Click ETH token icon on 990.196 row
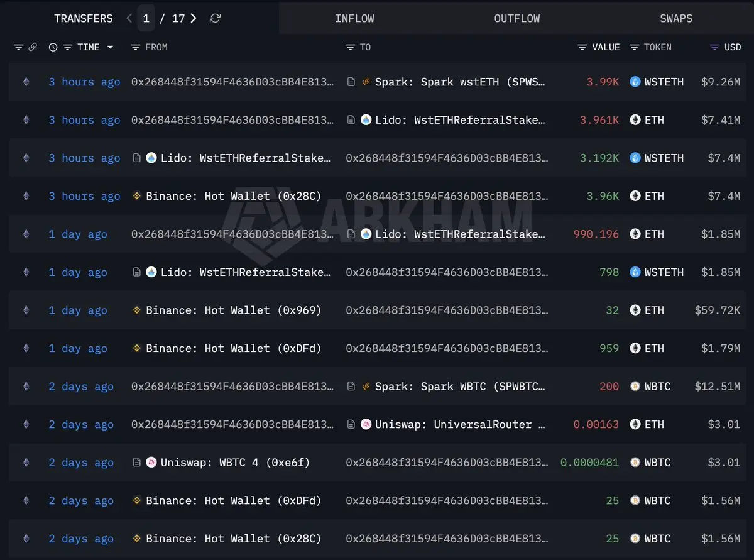This screenshot has width=754, height=560. click(x=635, y=234)
